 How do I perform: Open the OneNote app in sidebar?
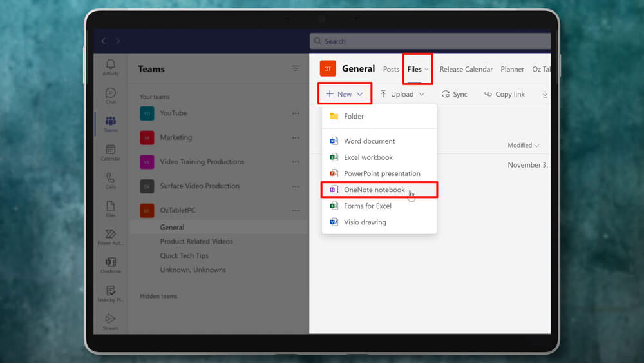click(x=111, y=265)
